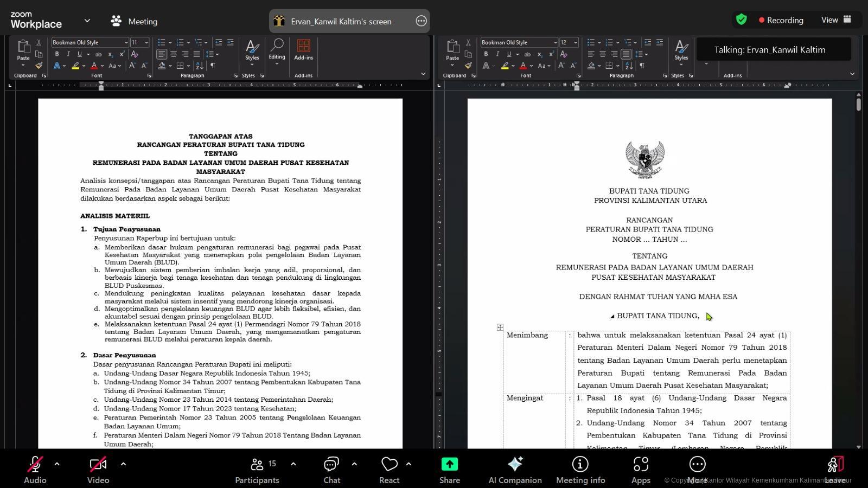
Task: Show paragraph marks with the pilcrow icon
Action: click(213, 66)
